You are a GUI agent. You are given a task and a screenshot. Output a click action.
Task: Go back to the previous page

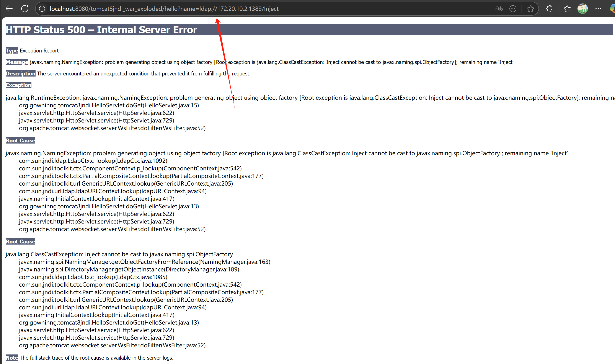(9, 9)
